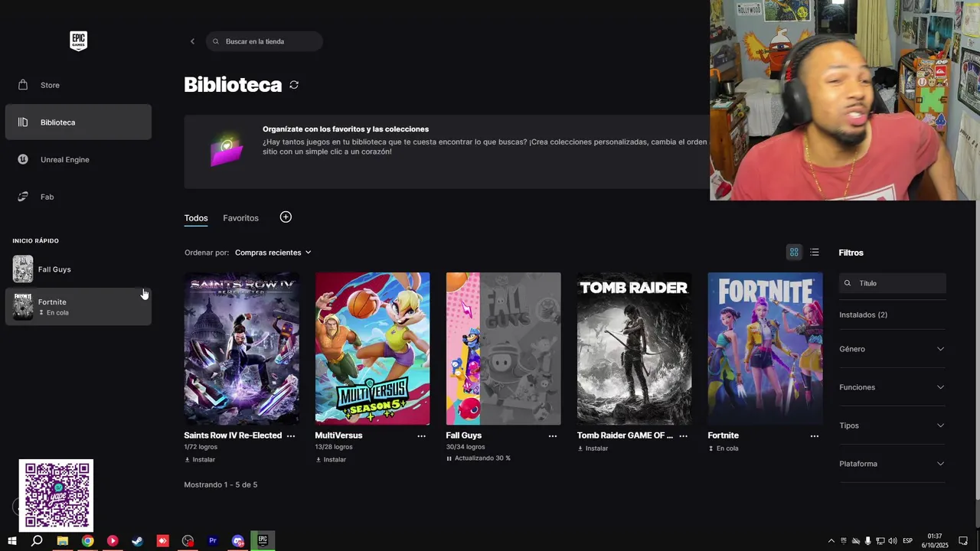Screen dimensions: 980x551
Task: Open the Fall Guys cover thumbnail
Action: point(503,348)
